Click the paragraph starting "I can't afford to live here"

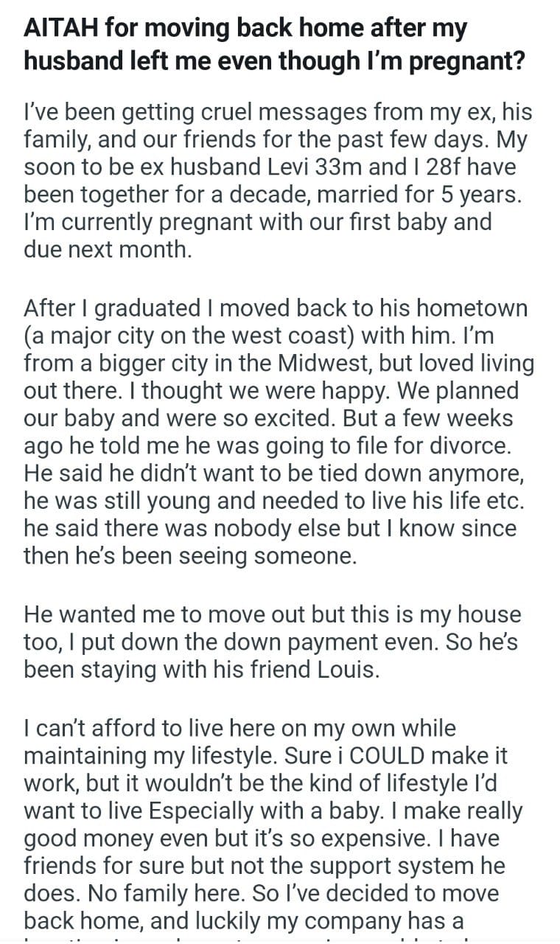pos(273,811)
